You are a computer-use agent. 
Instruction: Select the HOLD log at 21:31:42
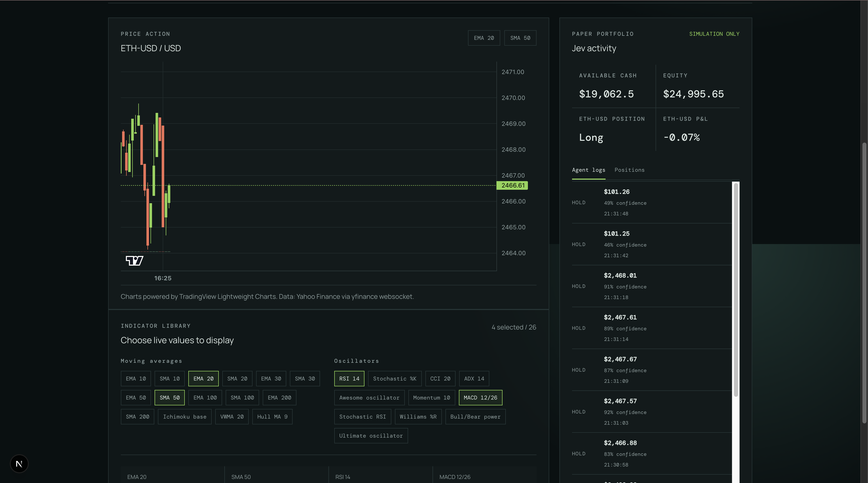point(652,244)
